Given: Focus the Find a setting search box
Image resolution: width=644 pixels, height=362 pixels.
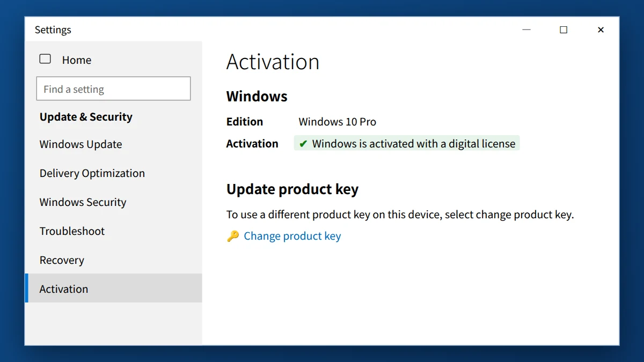Looking at the screenshot, I should pos(113,88).
